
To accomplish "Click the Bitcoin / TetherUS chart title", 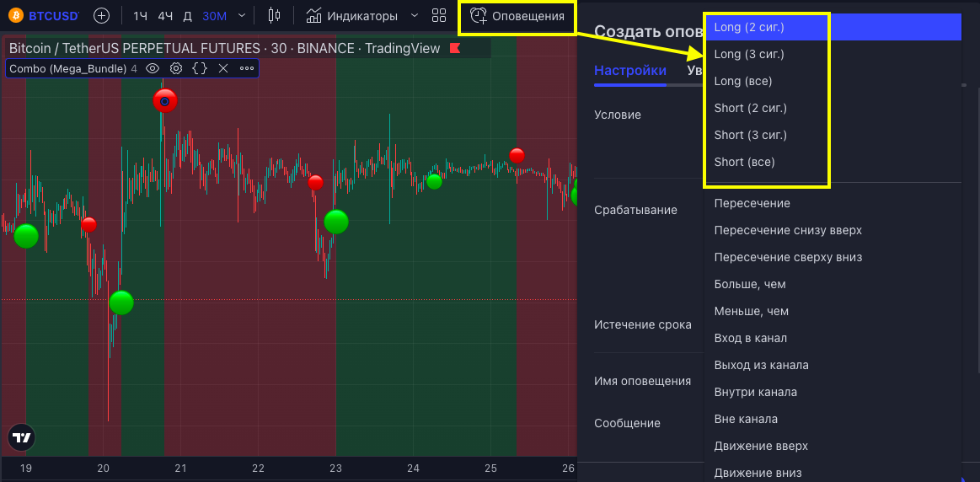I will [224, 48].
